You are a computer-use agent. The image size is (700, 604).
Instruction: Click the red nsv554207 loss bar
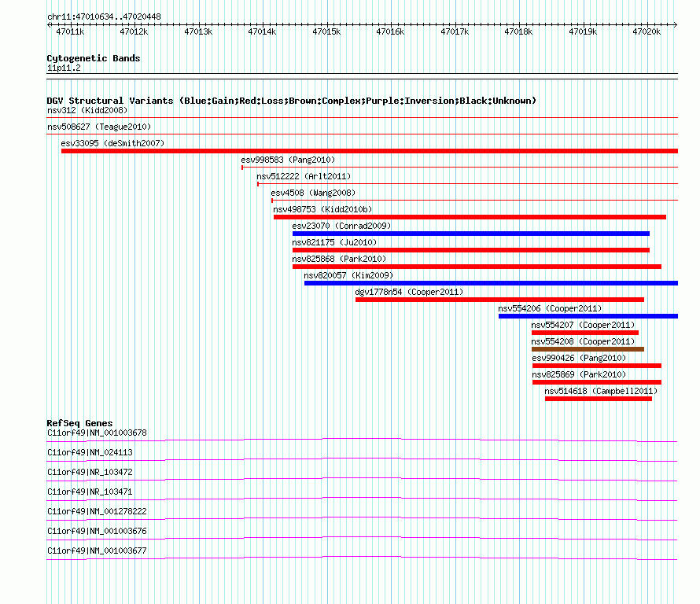click(585, 333)
